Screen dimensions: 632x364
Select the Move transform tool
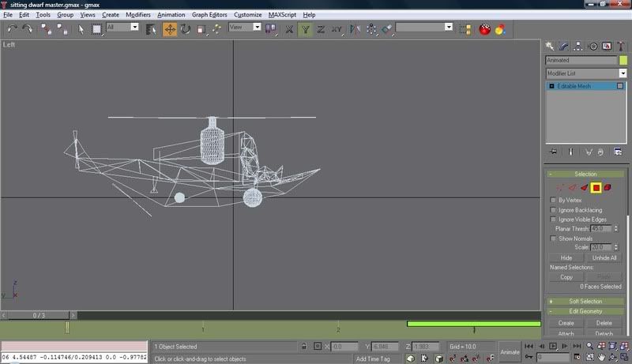[x=170, y=28]
